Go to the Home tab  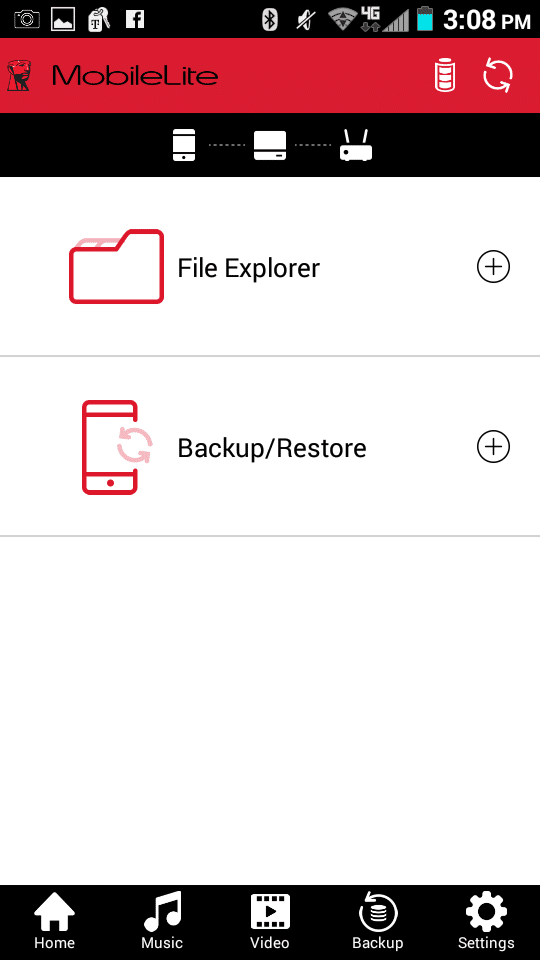[x=54, y=921]
